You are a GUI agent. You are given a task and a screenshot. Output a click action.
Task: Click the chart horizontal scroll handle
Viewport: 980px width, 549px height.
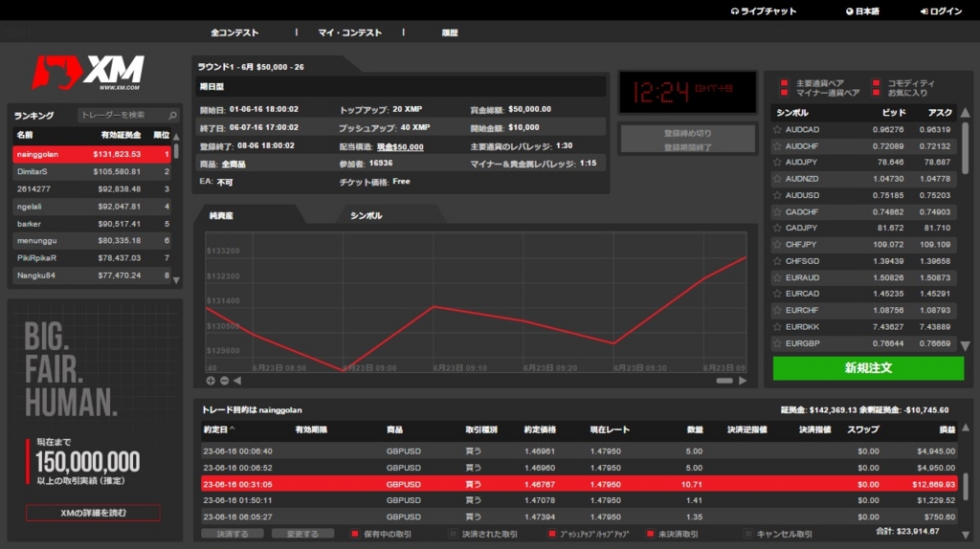[724, 381]
